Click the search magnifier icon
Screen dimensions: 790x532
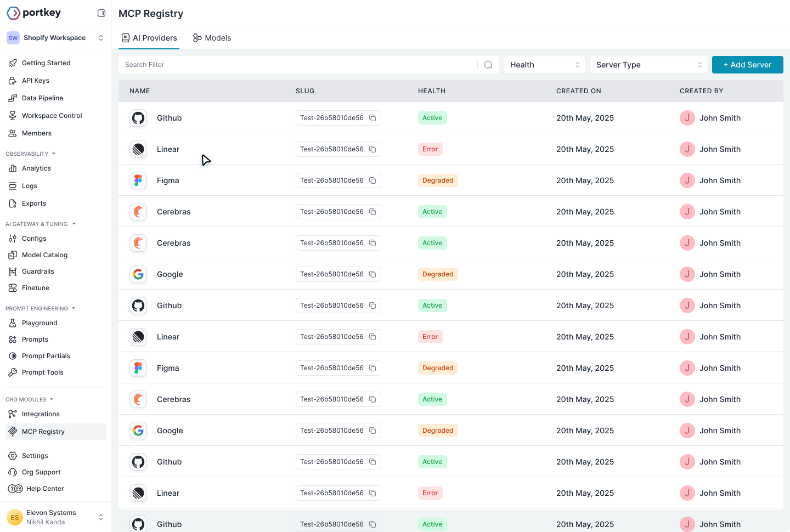(x=488, y=64)
